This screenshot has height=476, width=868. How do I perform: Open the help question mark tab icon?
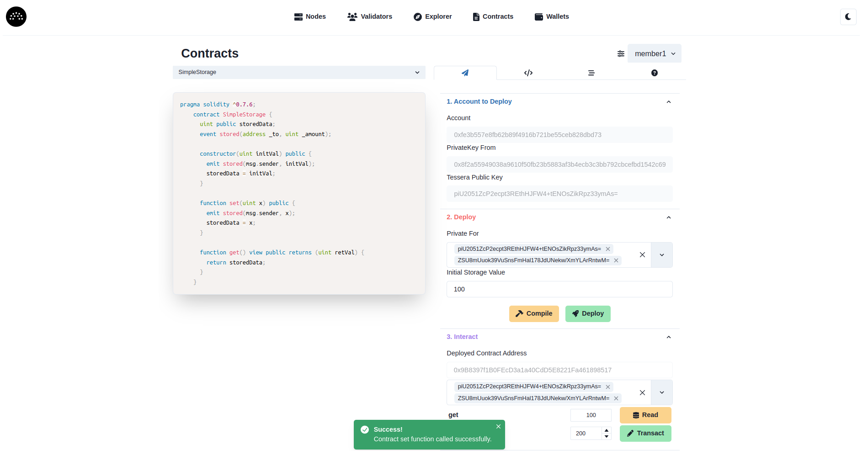(x=654, y=73)
